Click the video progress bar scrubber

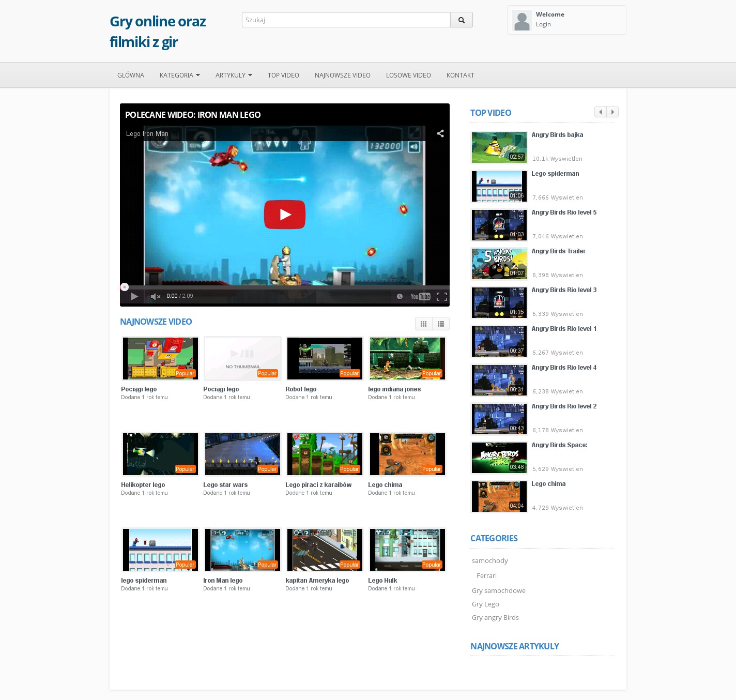point(125,287)
